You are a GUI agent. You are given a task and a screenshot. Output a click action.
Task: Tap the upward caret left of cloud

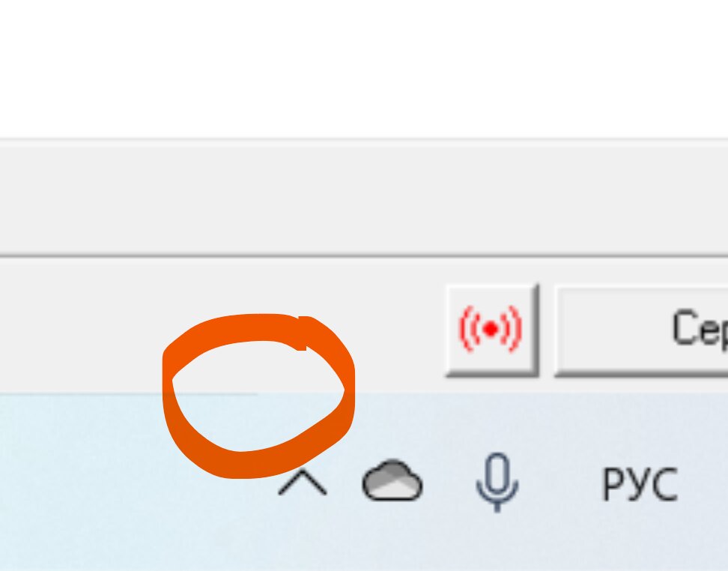click(x=303, y=483)
